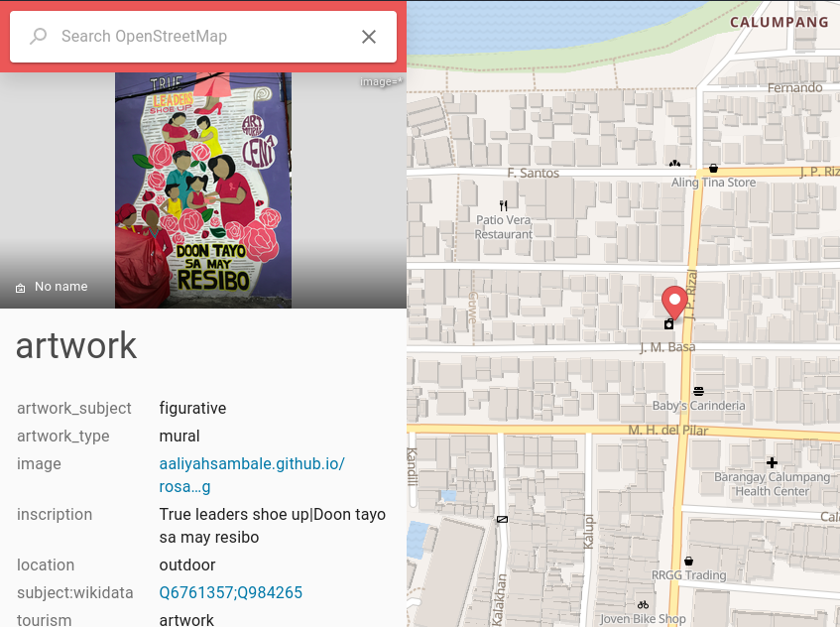Image resolution: width=840 pixels, height=627 pixels.
Task: Click the Aling Tina Store shop icon
Action: 713,169
